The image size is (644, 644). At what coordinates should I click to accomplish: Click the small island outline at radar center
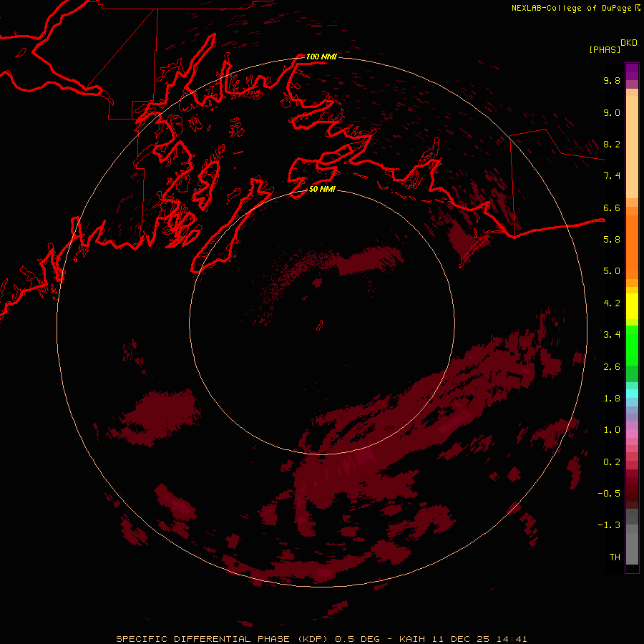tap(319, 326)
